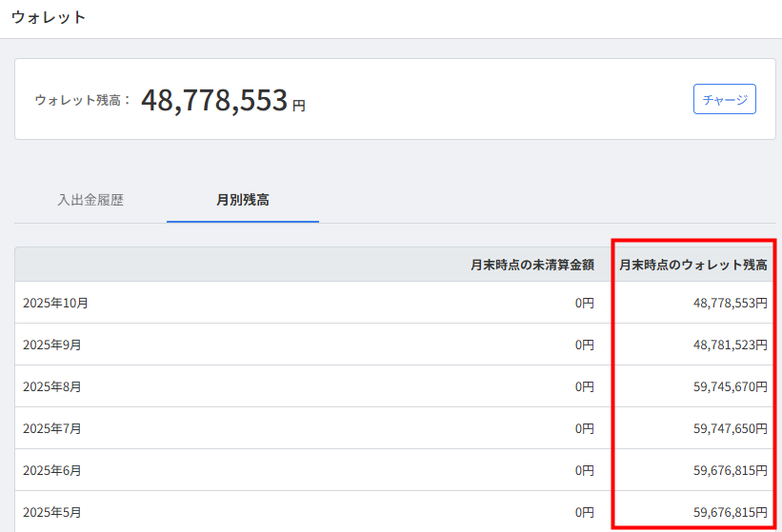The height and width of the screenshot is (532, 782).
Task: Select the 2025年6月 row label
Action: pyautogui.click(x=52, y=471)
